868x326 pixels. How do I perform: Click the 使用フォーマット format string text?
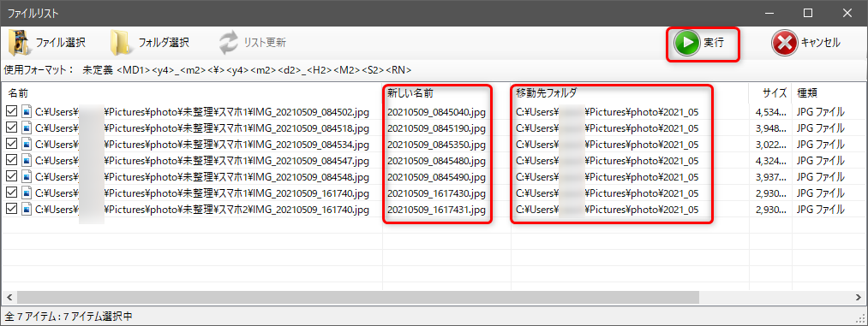click(x=247, y=70)
